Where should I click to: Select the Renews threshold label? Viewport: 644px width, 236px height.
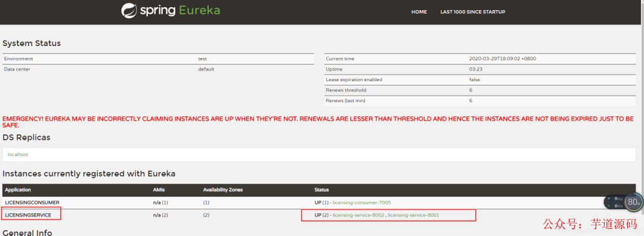346,90
